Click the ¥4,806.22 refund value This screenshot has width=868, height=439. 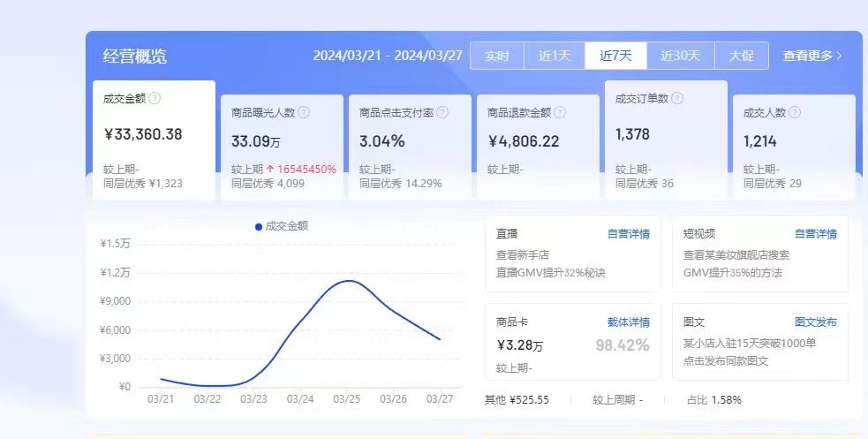[524, 141]
